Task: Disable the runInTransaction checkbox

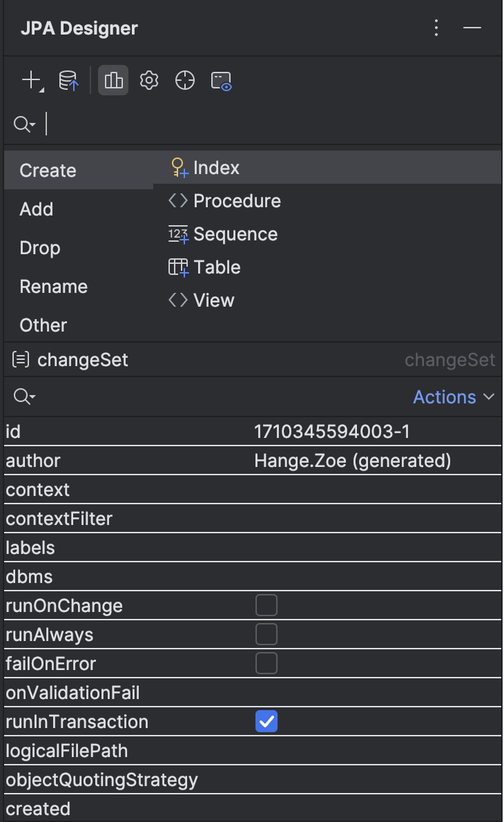Action: (266, 721)
